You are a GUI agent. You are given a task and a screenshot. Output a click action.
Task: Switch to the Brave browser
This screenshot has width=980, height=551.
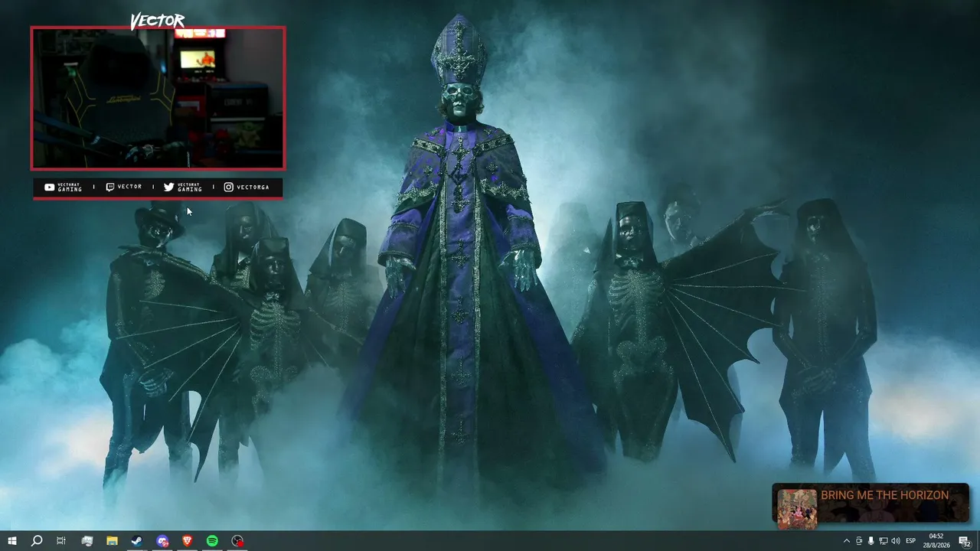pyautogui.click(x=188, y=541)
